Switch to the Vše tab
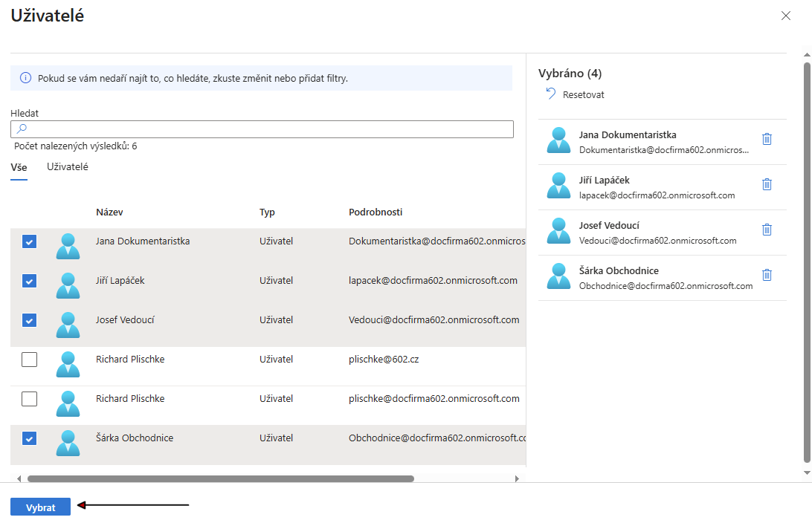Image resolution: width=812 pixels, height=523 pixels. pyautogui.click(x=19, y=168)
